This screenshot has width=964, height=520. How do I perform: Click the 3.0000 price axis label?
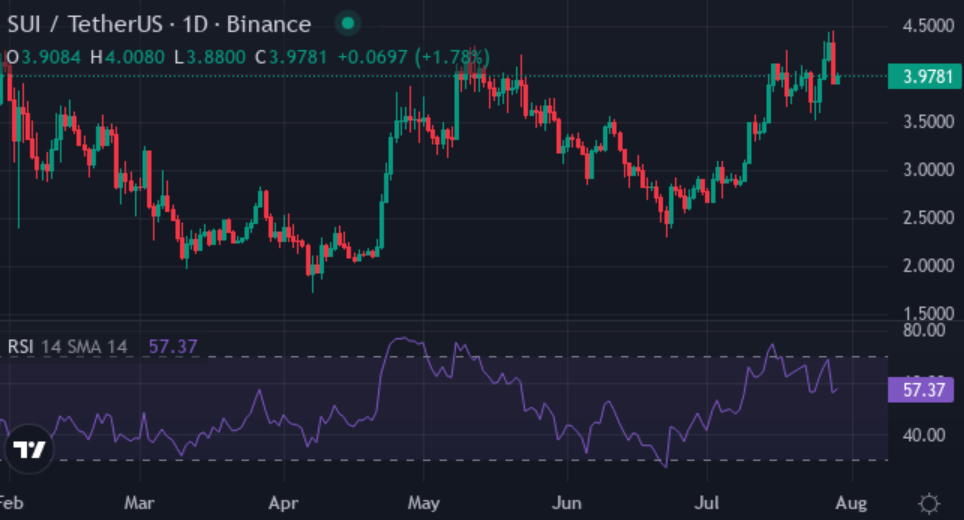928,170
